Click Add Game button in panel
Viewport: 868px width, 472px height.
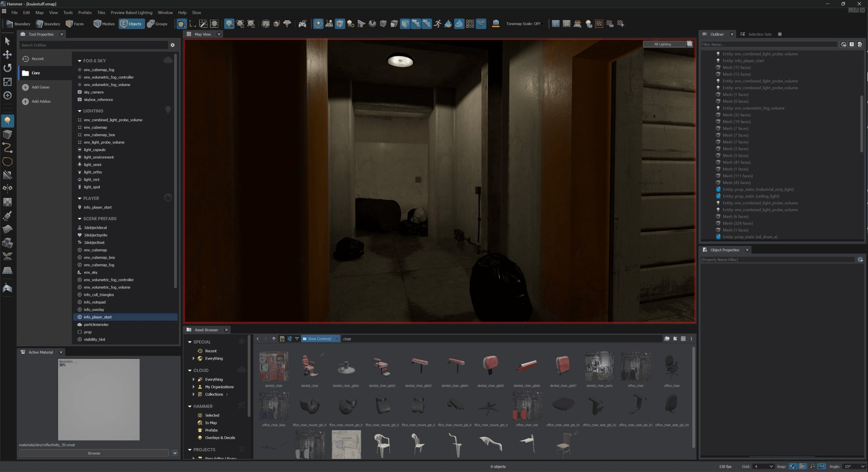pos(40,87)
